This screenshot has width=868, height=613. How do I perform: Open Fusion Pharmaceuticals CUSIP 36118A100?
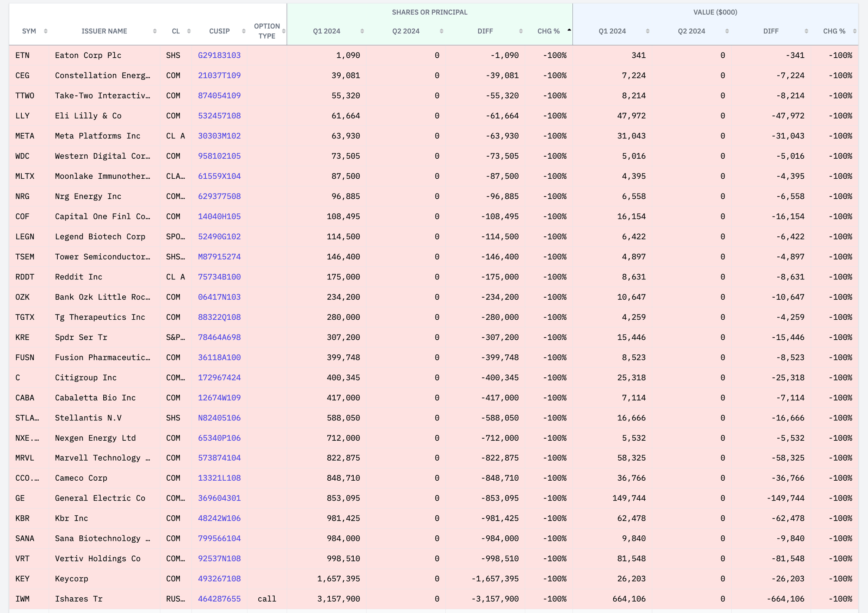[219, 357]
